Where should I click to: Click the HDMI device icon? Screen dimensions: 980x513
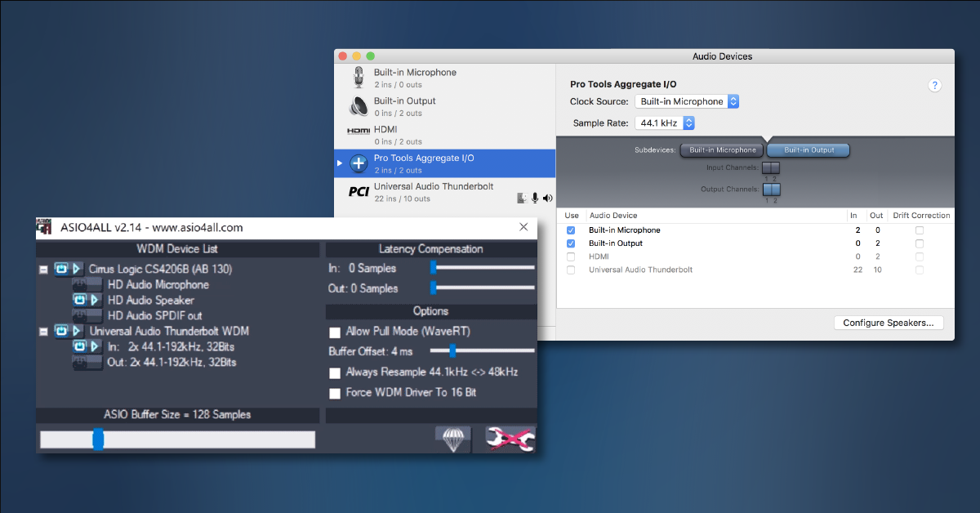359,131
